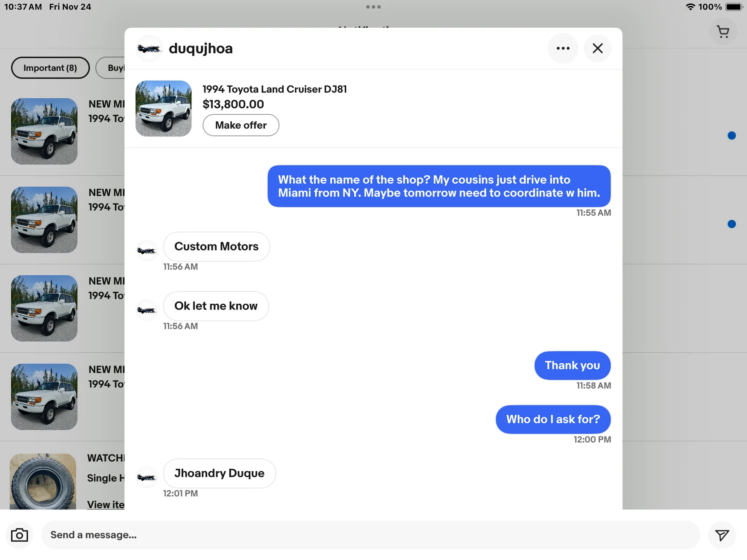Image resolution: width=747 pixels, height=560 pixels.
Task: Tap the iPad multitasking three-dots at top
Action: coord(373,7)
